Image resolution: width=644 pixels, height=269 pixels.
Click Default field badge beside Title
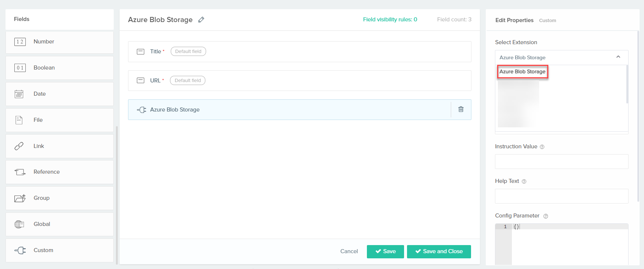coord(188,52)
